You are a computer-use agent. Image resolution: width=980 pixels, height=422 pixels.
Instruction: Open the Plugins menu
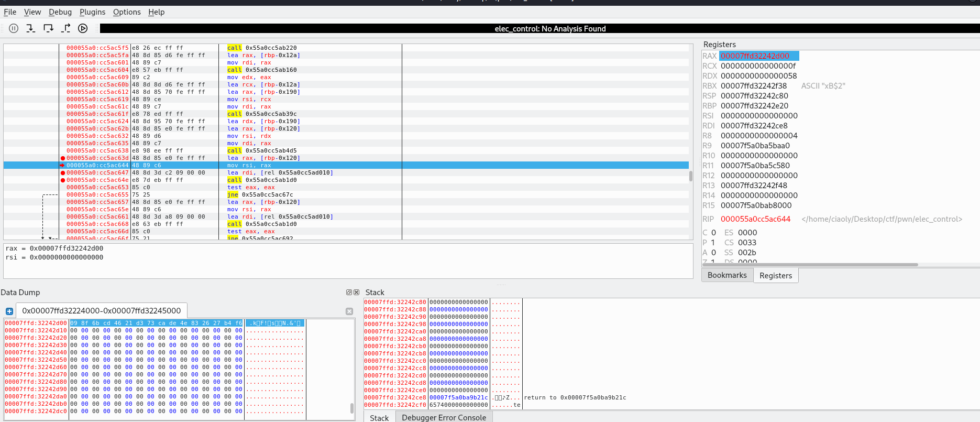click(92, 12)
